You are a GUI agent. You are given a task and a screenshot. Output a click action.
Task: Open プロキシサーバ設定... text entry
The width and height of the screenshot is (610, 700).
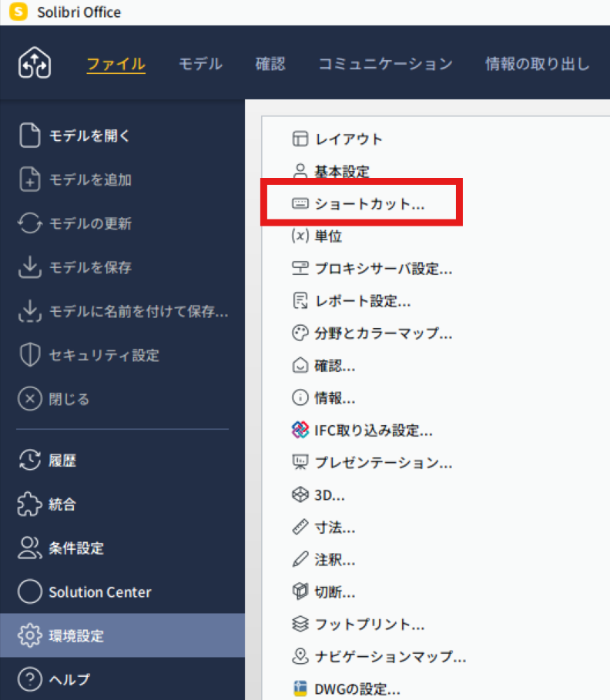(x=384, y=269)
